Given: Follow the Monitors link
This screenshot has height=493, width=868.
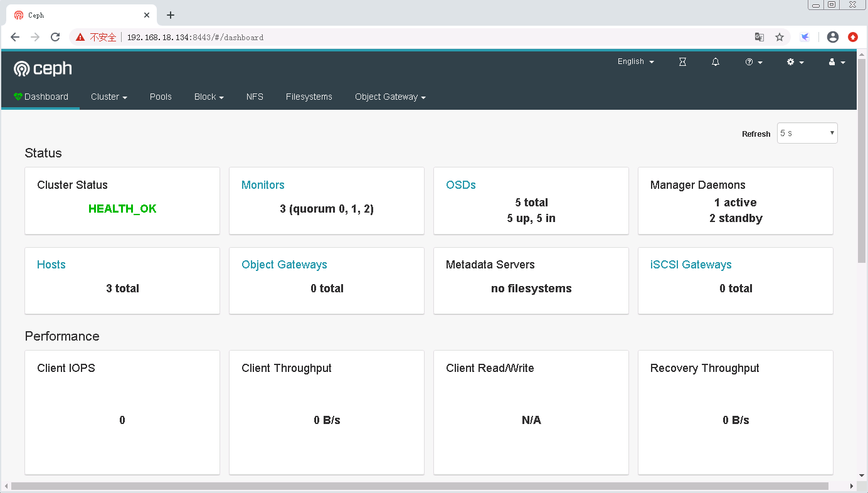Looking at the screenshot, I should [x=263, y=185].
